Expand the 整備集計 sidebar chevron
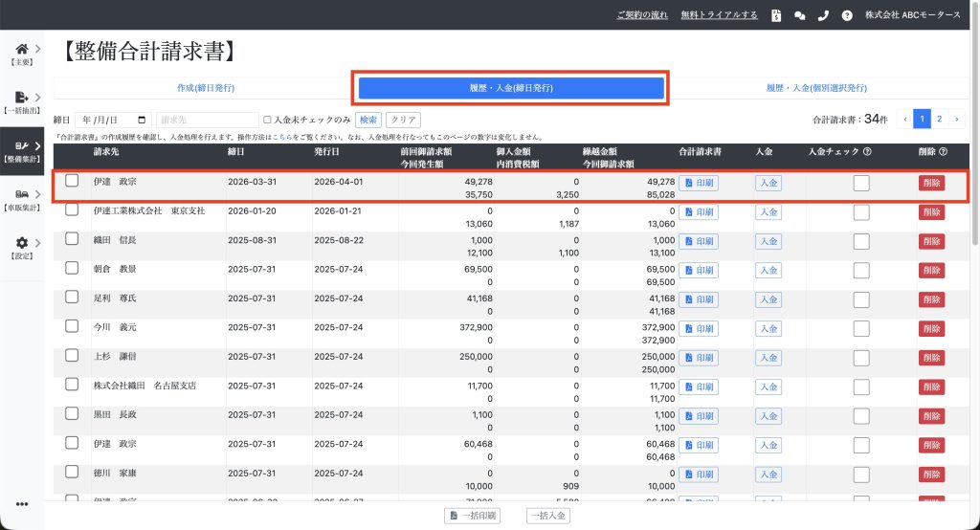This screenshot has height=530, width=980. pyautogui.click(x=37, y=145)
